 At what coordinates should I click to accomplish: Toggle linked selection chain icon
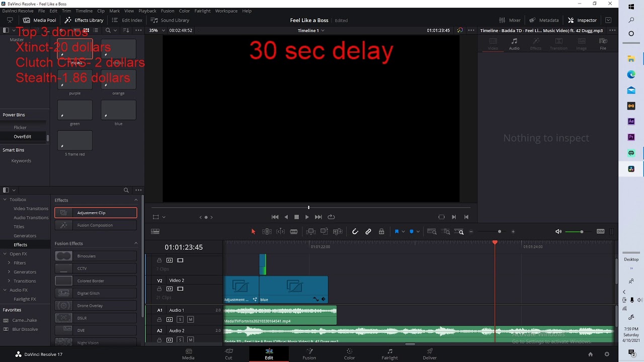coord(368,231)
